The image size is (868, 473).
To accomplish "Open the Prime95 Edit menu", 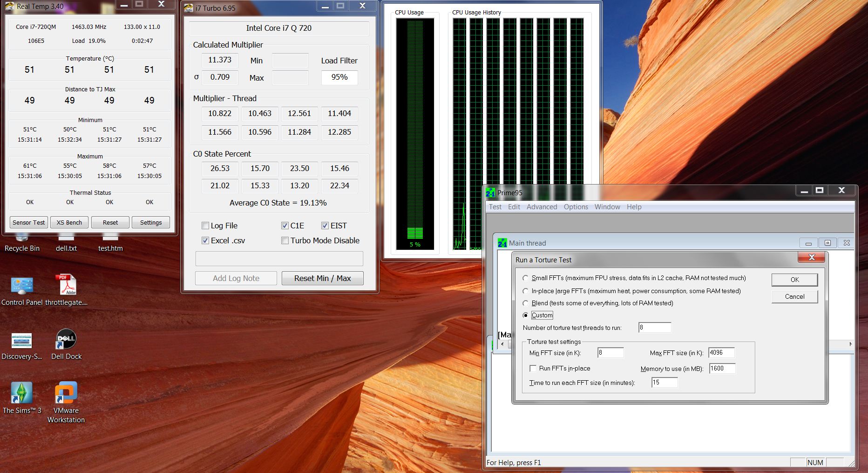I will tap(514, 207).
